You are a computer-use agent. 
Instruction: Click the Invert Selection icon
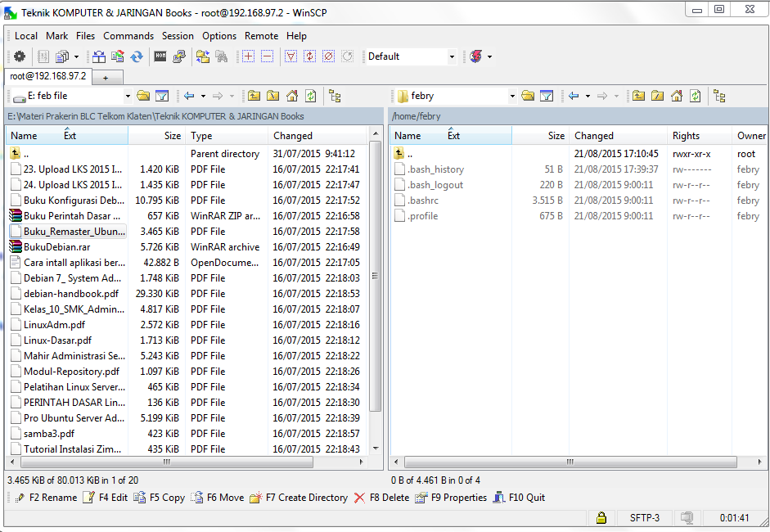[309, 56]
